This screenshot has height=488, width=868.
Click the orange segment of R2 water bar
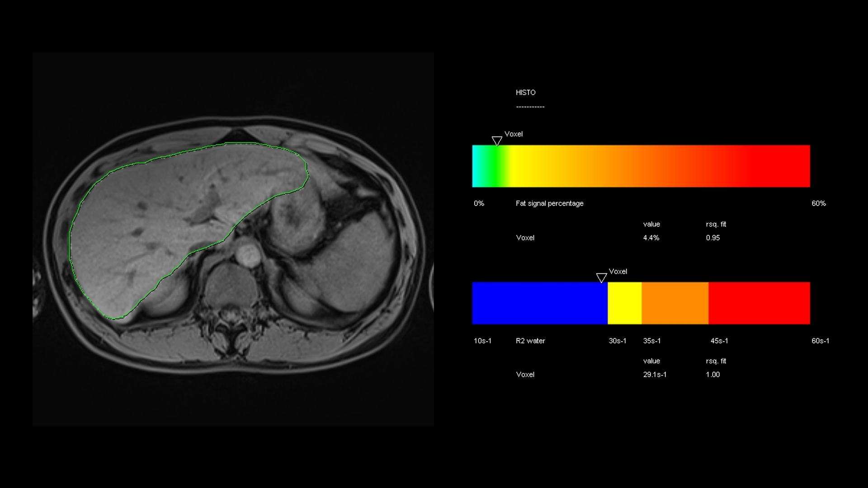coord(675,303)
